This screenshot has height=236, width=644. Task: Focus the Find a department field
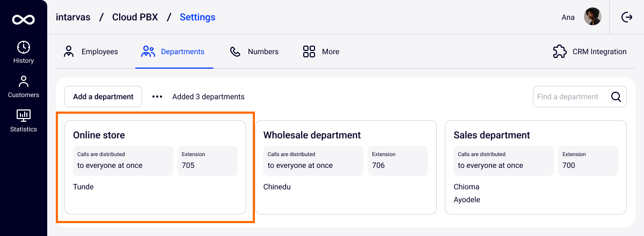pos(571,97)
